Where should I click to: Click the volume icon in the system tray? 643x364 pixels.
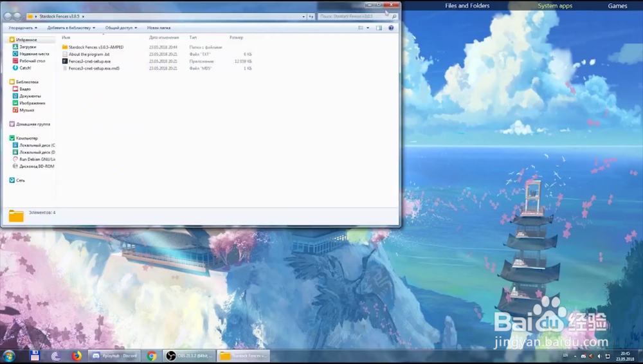[x=599, y=356]
